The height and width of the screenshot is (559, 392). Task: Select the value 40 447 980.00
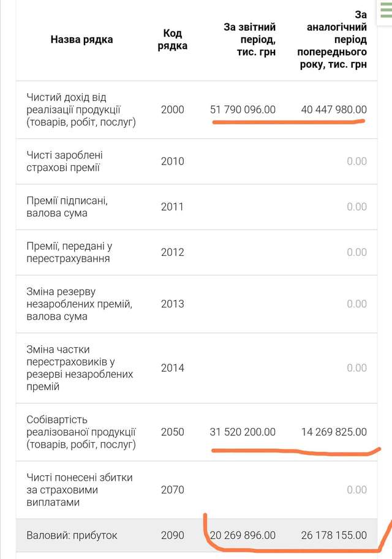[x=334, y=110]
